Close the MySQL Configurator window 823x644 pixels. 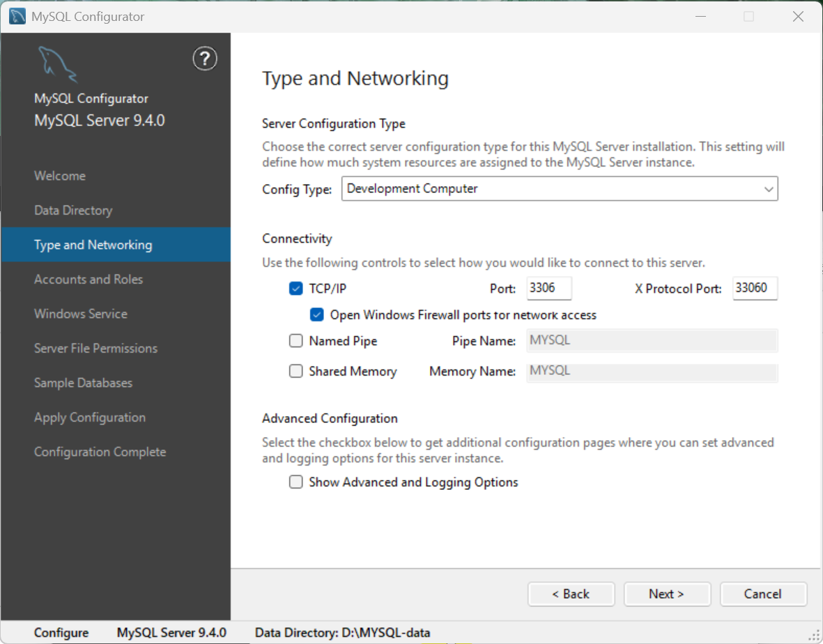pos(799,16)
